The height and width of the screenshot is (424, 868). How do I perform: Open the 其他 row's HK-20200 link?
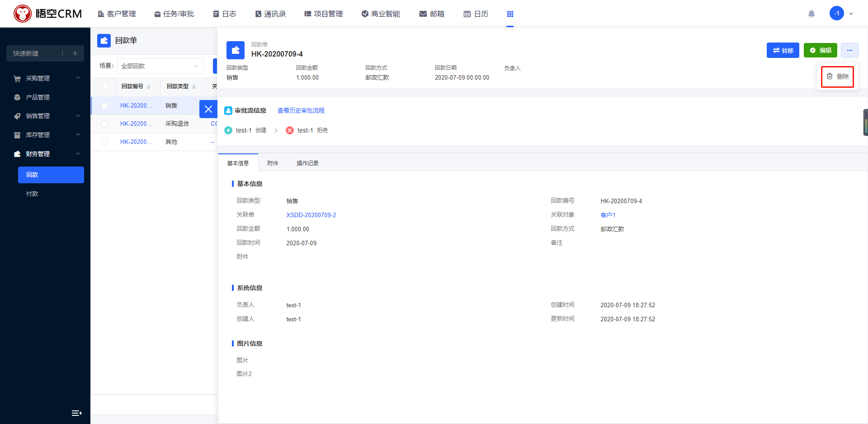coord(136,142)
